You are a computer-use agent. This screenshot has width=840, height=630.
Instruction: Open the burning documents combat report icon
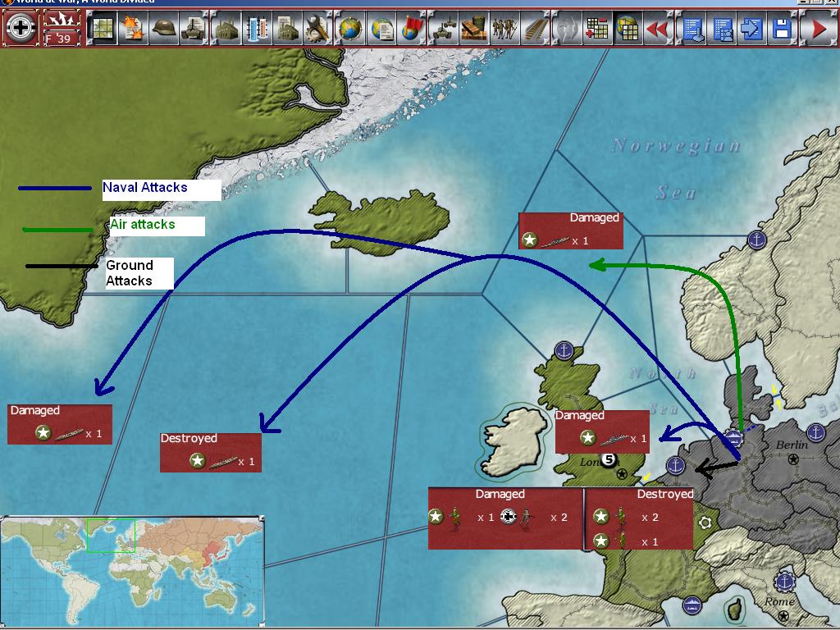(133, 28)
